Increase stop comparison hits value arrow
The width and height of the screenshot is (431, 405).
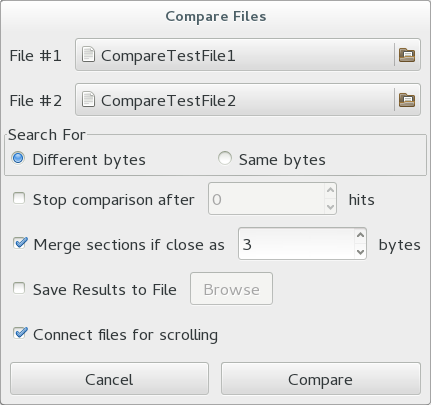(x=330, y=191)
